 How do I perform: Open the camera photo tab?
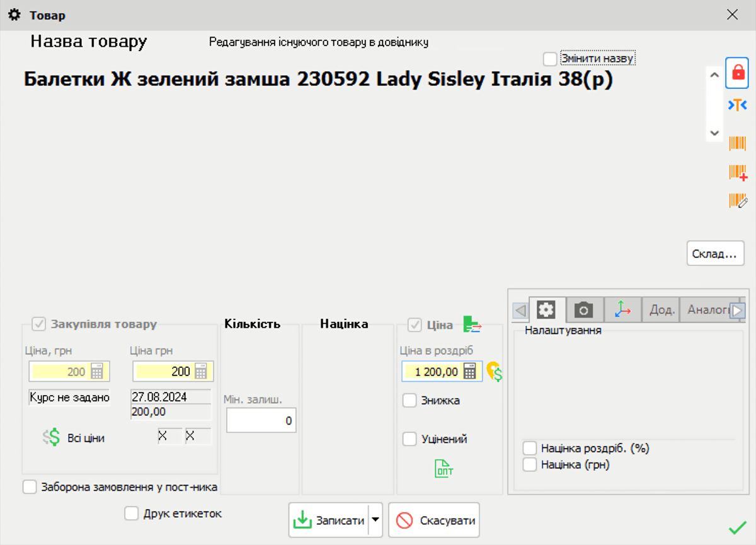pos(585,310)
